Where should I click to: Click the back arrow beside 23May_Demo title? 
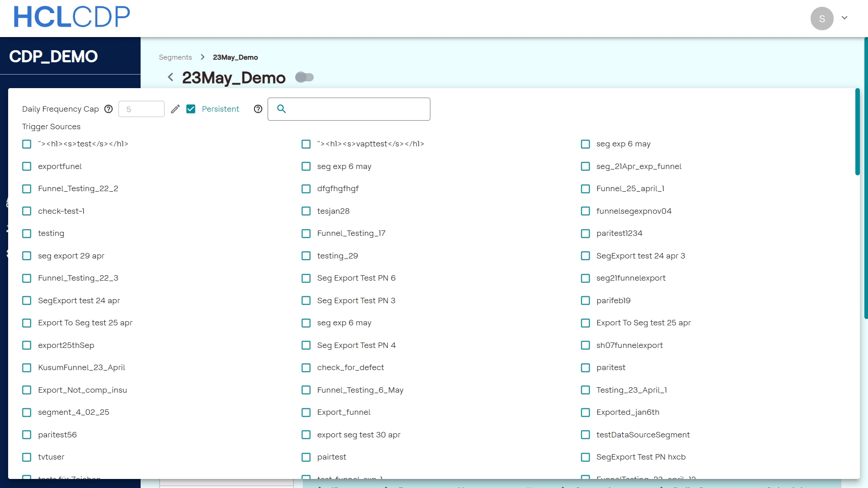[170, 77]
